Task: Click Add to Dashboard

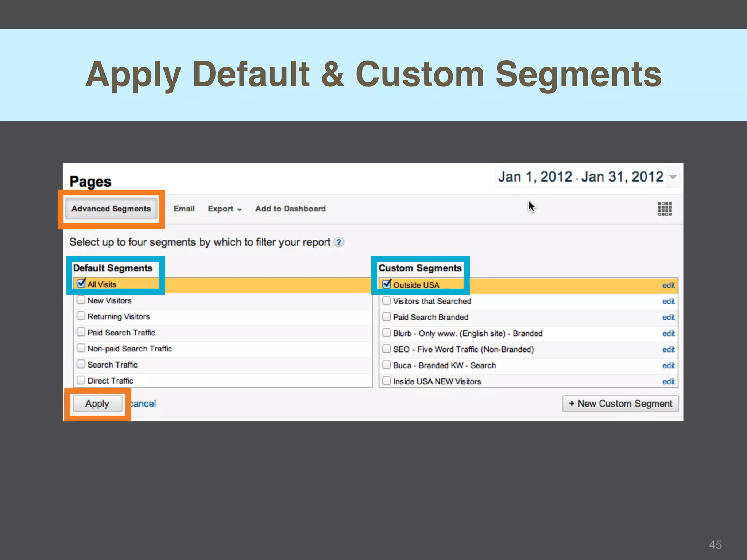Action: pyautogui.click(x=290, y=209)
